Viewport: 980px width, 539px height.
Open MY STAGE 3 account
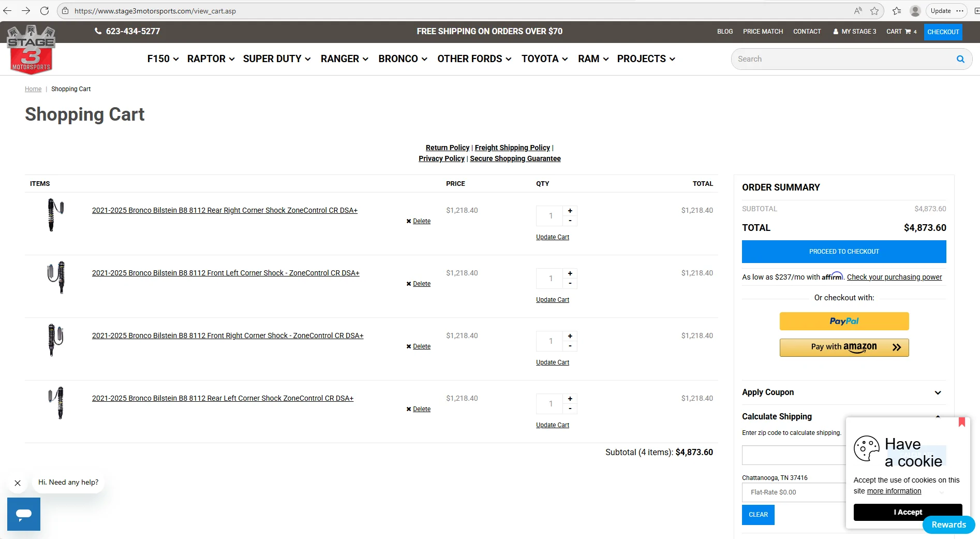854,32
